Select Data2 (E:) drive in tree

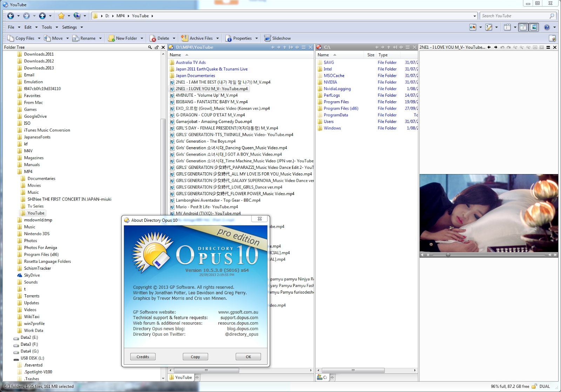pos(29,337)
